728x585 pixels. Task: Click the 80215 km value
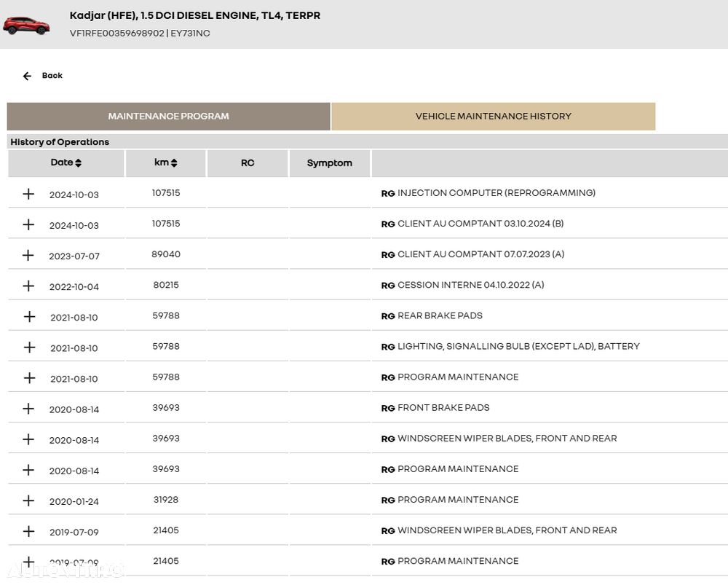coord(166,285)
